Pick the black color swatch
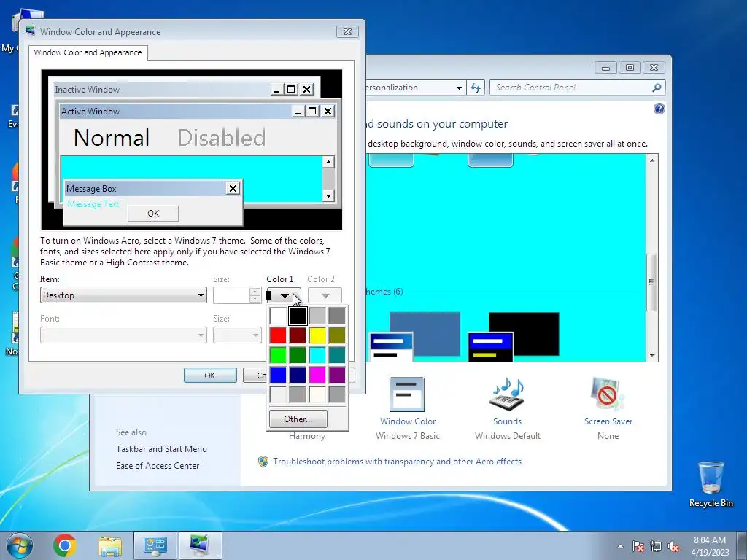 point(298,316)
